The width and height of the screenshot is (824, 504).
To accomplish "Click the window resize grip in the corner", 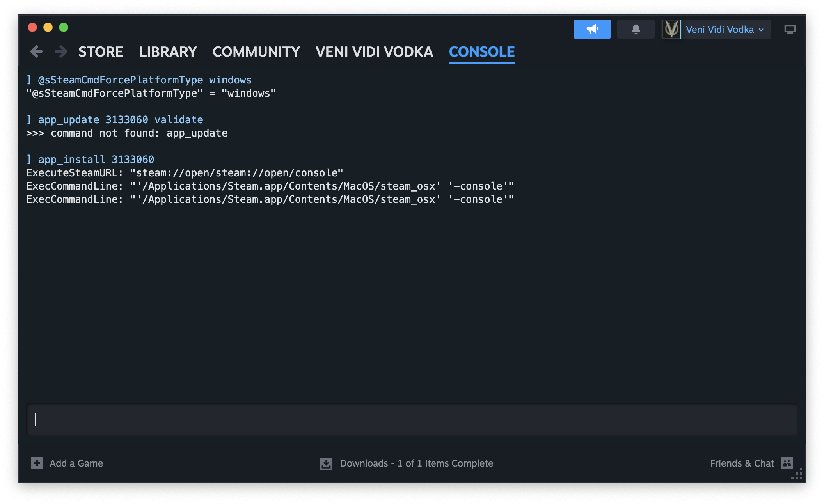I will pos(797,474).
